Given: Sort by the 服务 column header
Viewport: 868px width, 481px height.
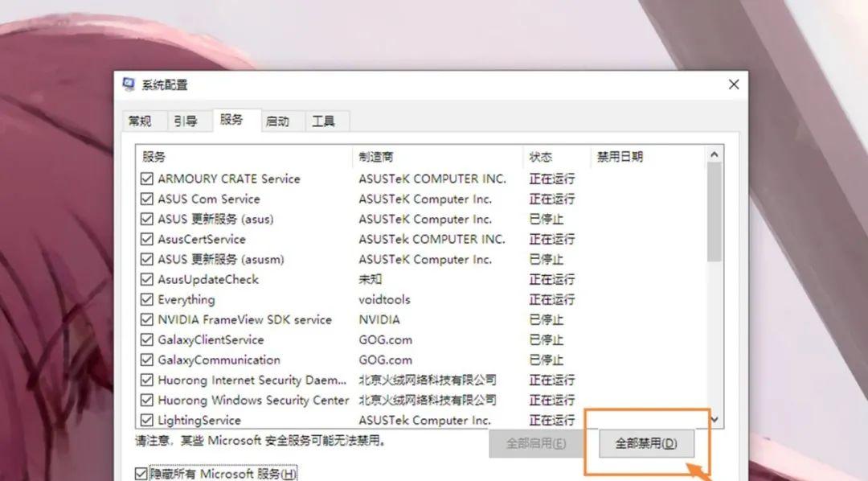Looking at the screenshot, I should (244, 157).
